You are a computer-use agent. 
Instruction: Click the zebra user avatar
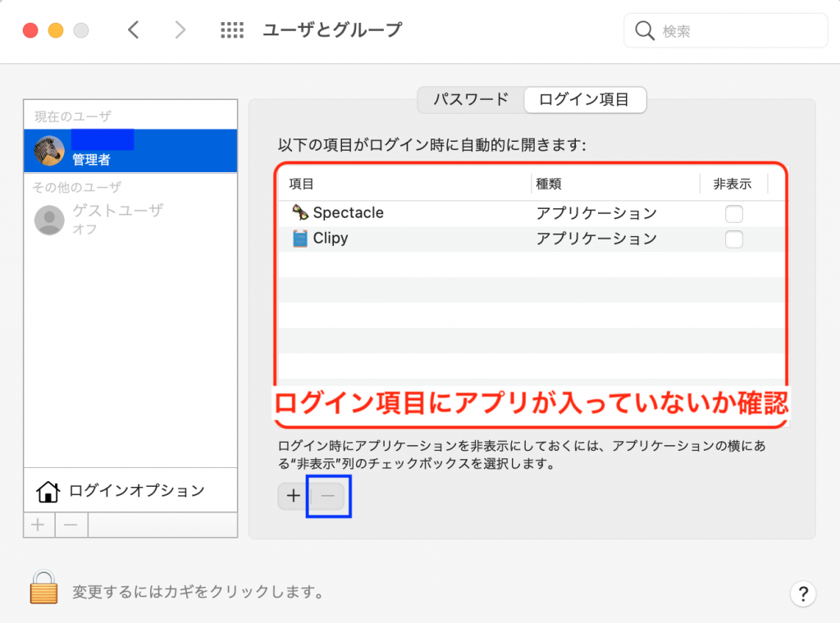coord(49,151)
